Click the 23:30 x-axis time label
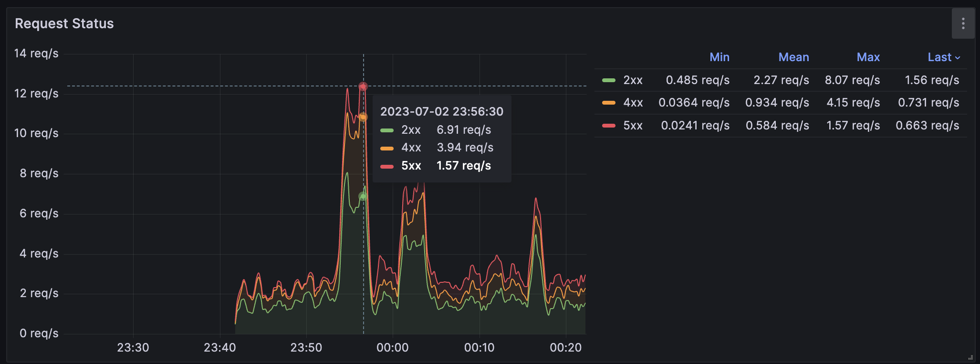The height and width of the screenshot is (364, 980). pos(133,348)
